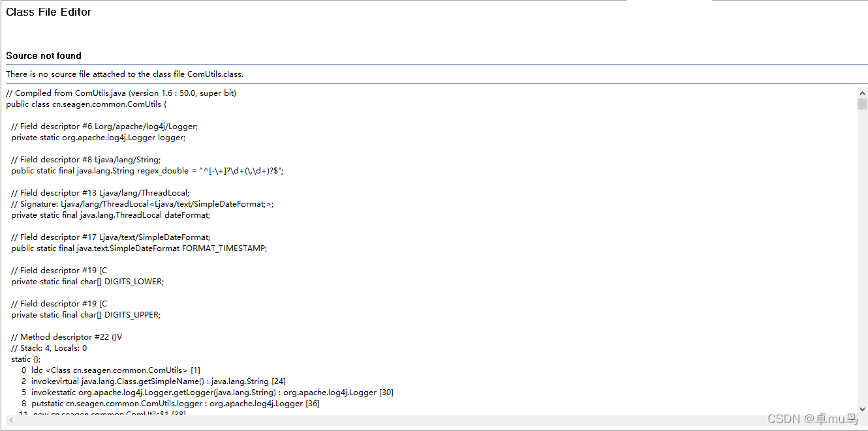Click the 'Field descriptor #17' comment line
The image size is (868, 431).
[x=111, y=237]
